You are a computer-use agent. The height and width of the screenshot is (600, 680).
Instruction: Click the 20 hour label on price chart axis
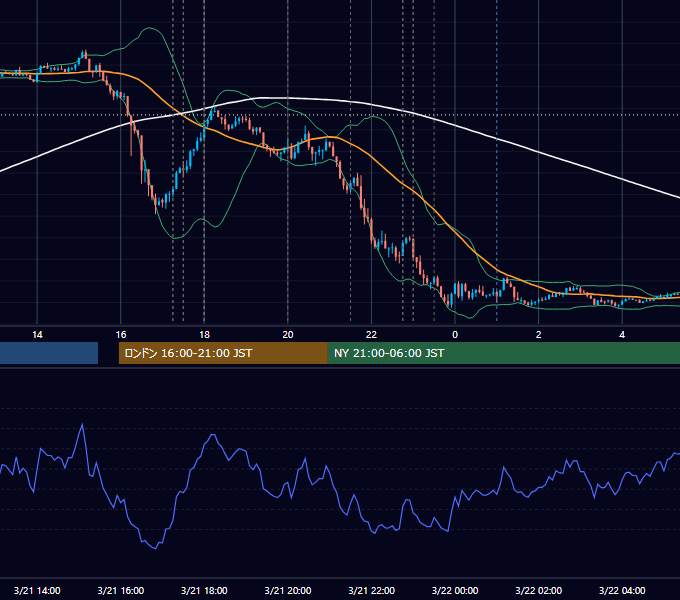tap(288, 335)
